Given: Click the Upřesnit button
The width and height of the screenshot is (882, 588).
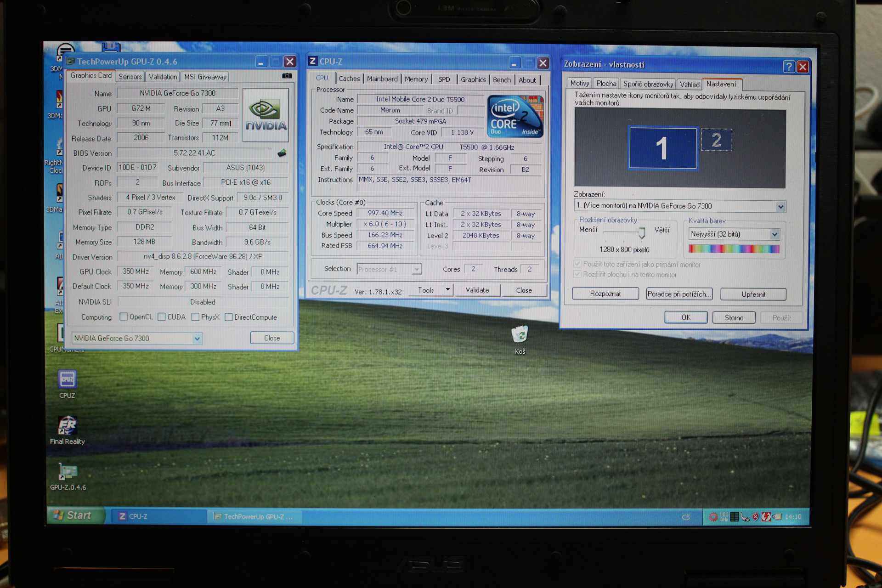Looking at the screenshot, I should [753, 294].
